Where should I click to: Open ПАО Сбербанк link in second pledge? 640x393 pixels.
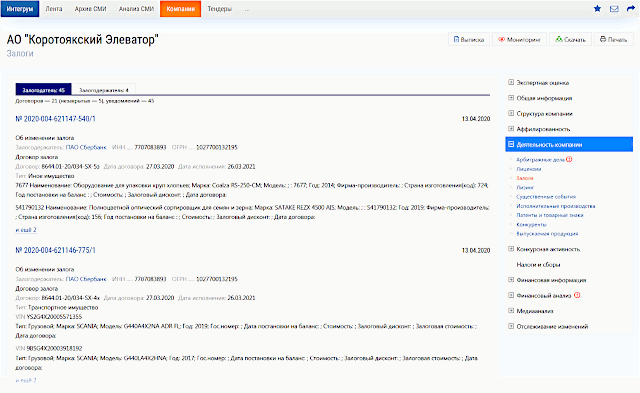pos(86,279)
